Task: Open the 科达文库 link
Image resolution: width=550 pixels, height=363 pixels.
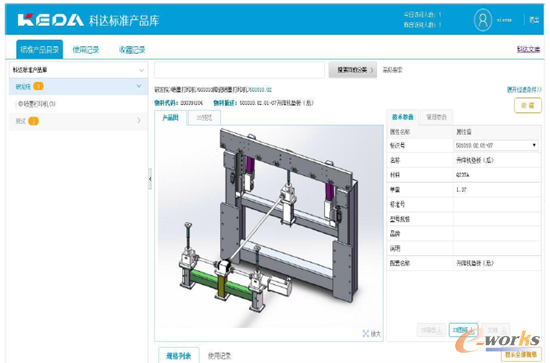Action: tap(528, 49)
